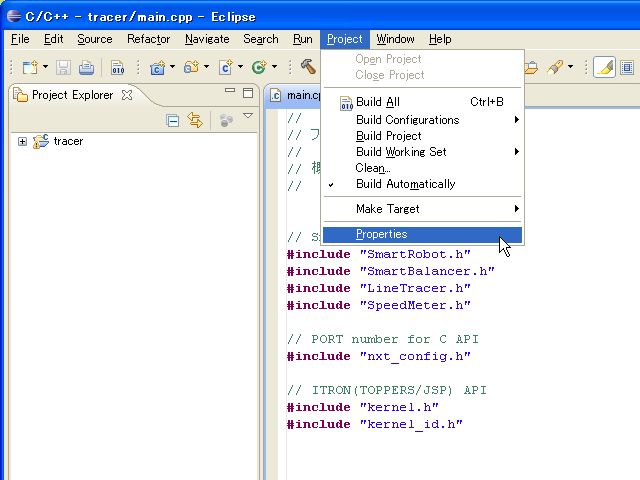Click comment "// ITRON(TOPPERS/JSP) API"
The height and width of the screenshot is (480, 640).
point(387,390)
